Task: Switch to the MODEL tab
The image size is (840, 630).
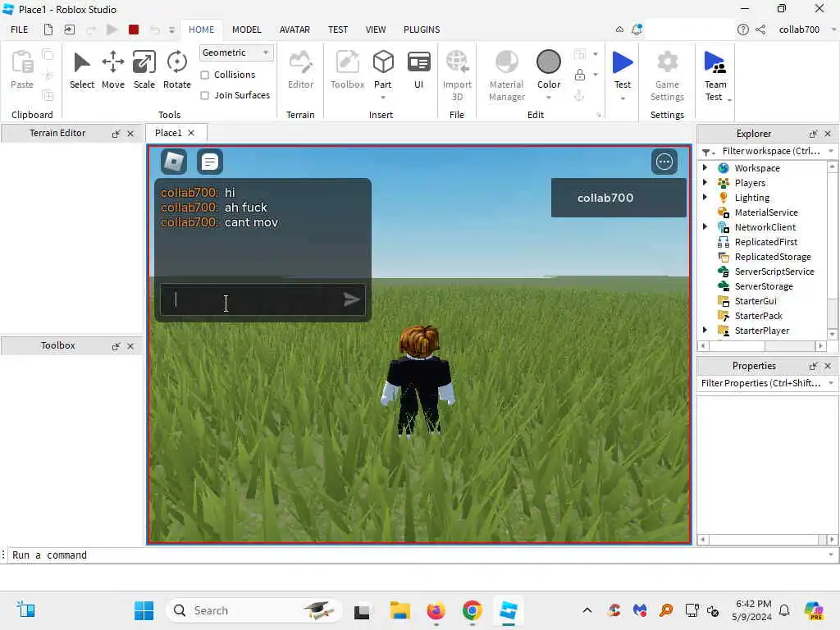Action: [x=246, y=30]
